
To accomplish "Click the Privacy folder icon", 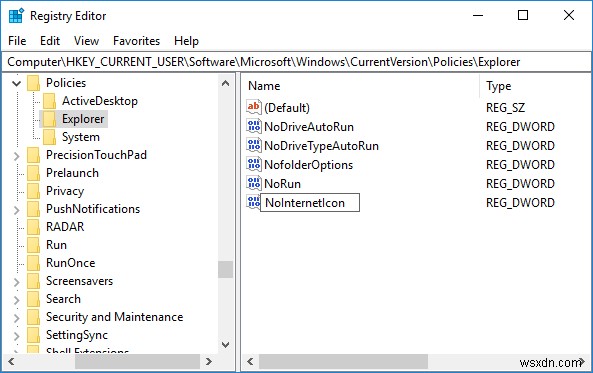I will (x=33, y=191).
